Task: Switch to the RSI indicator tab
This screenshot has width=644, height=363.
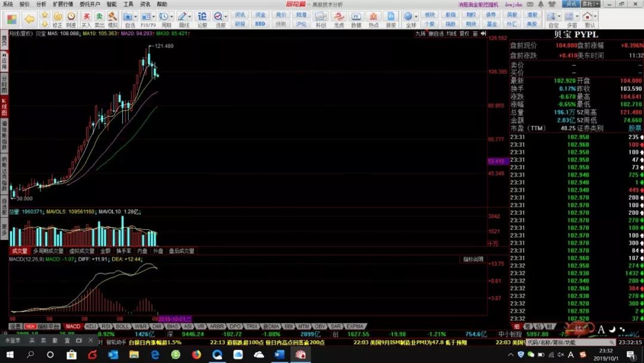Action: click(106, 327)
